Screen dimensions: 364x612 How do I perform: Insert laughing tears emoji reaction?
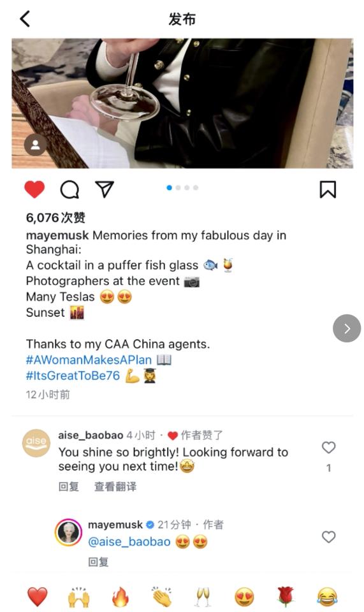(x=327, y=597)
